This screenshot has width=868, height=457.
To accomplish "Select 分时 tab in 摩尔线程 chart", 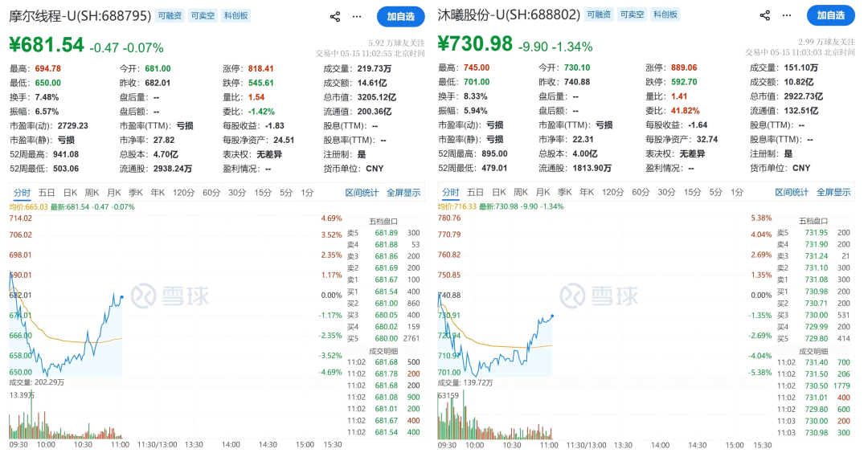I will [22, 193].
